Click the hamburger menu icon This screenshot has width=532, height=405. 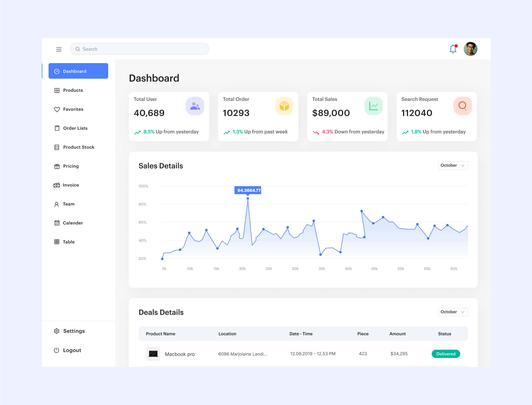59,49
